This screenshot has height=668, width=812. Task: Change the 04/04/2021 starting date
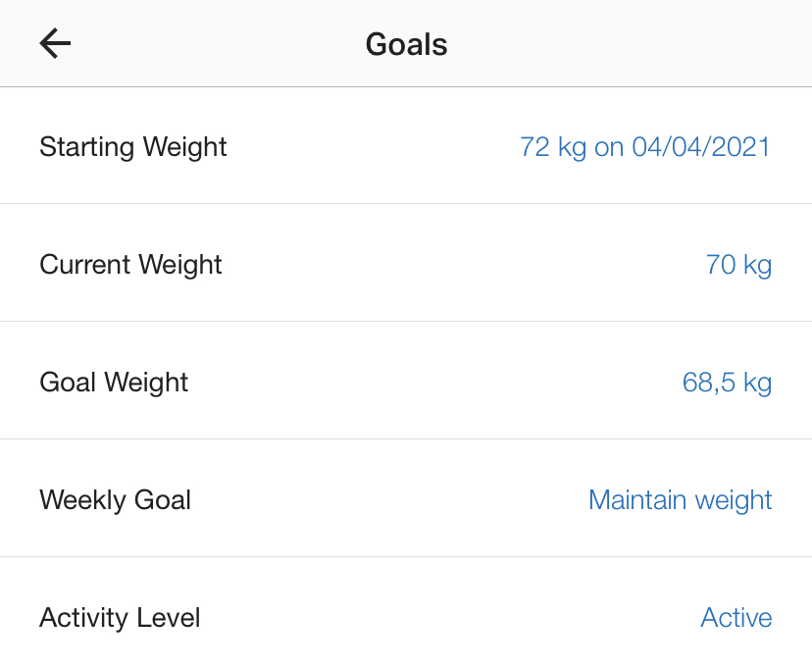701,147
